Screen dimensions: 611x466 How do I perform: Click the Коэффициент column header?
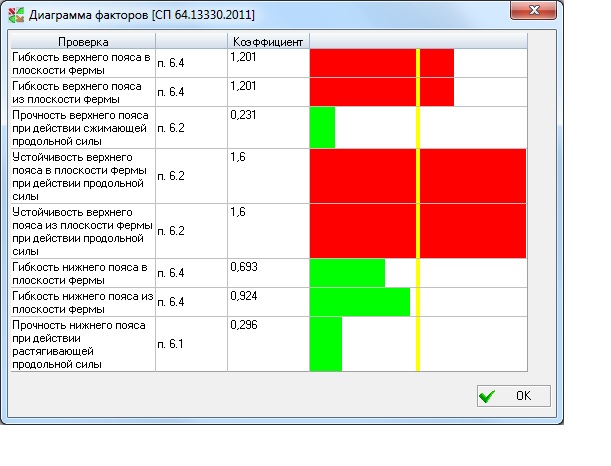click(x=268, y=42)
